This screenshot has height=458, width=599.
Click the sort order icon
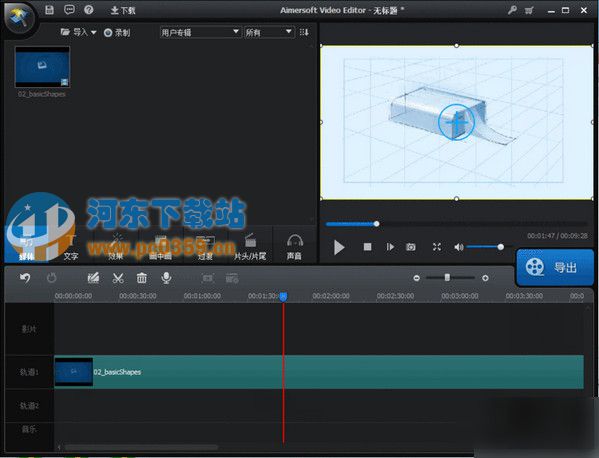coord(304,32)
